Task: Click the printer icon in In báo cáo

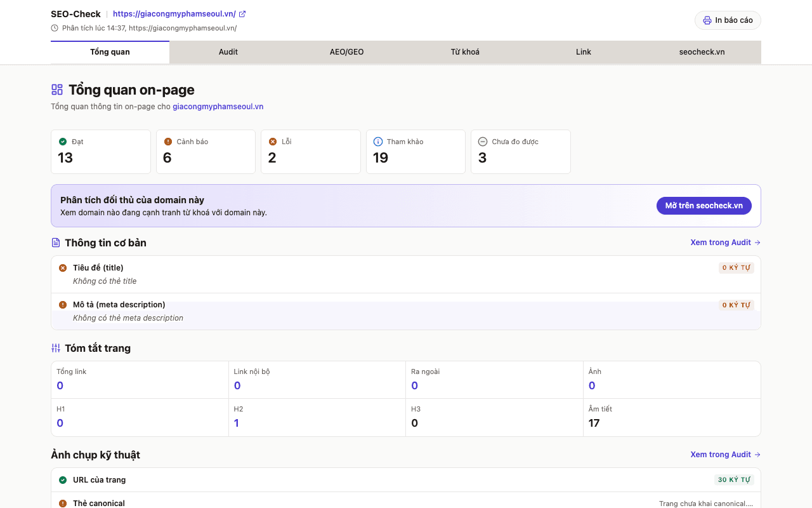Action: 707,20
